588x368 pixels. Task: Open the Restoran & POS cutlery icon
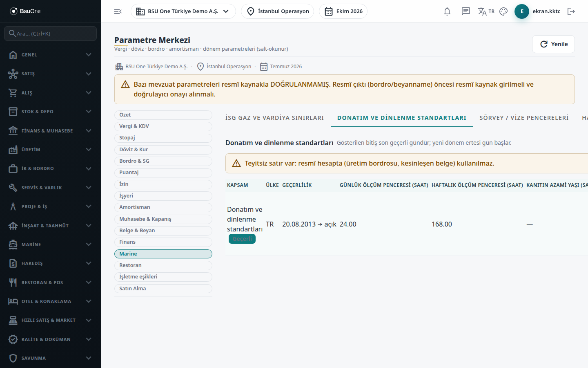click(x=13, y=283)
